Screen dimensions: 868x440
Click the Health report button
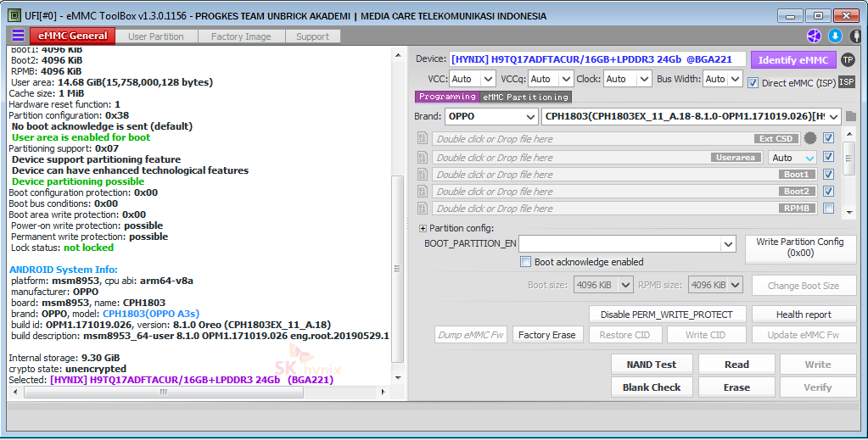(804, 315)
